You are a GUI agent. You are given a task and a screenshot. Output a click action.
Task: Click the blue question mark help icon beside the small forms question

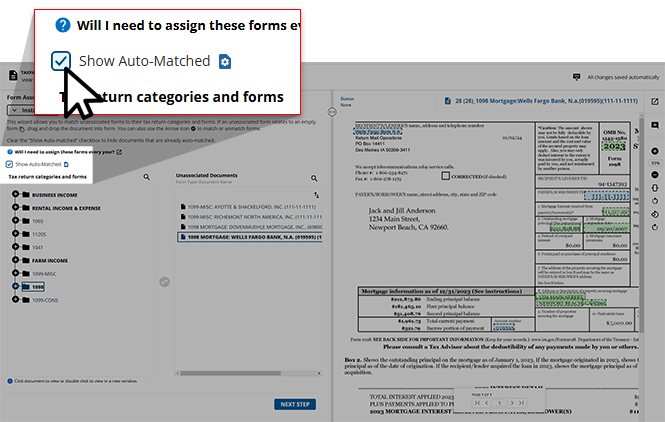(x=10, y=152)
